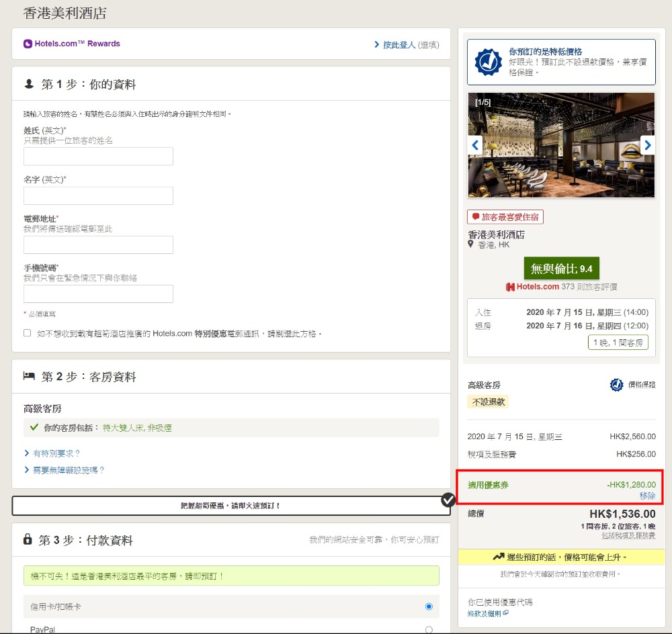This screenshot has height=634, width=672.
Task: Click the Hotels.com Rewards logo
Action: click(71, 44)
